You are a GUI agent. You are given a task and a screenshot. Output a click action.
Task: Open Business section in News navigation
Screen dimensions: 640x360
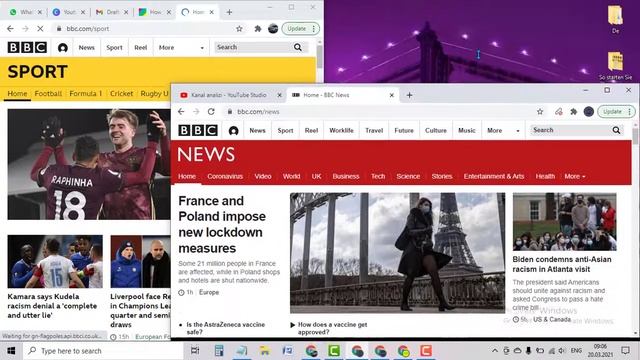(x=346, y=176)
